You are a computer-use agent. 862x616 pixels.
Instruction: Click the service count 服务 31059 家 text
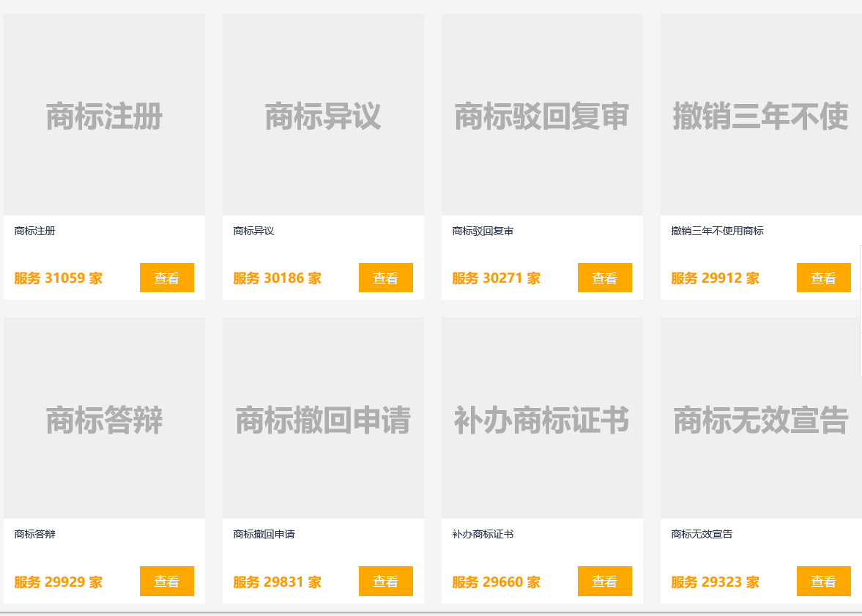(x=57, y=278)
